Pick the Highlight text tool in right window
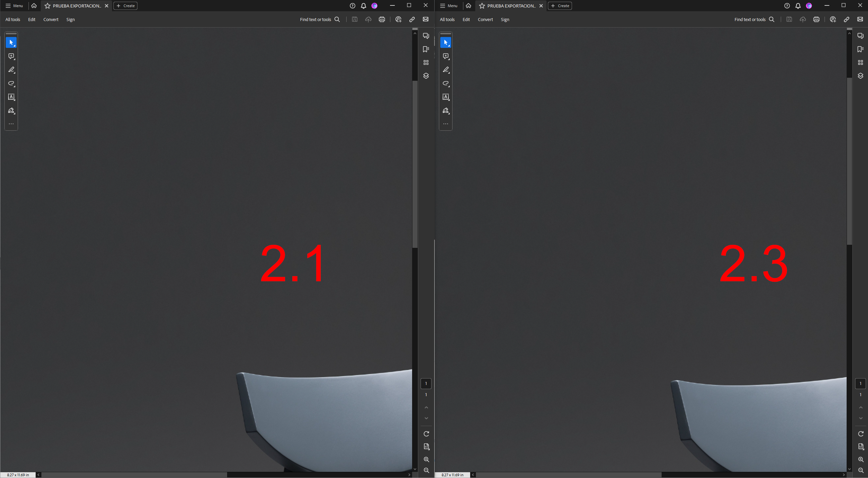The image size is (868, 478). click(446, 70)
